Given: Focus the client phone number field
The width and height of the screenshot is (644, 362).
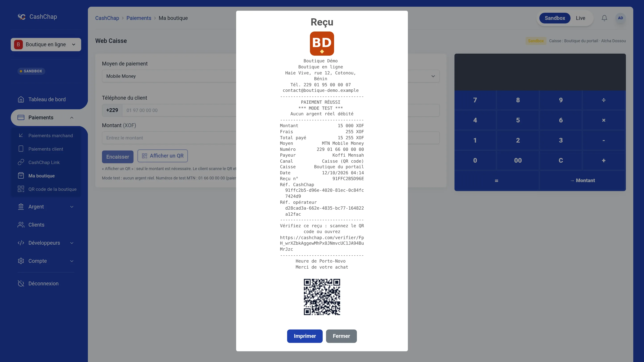Looking at the screenshot, I should point(281,110).
